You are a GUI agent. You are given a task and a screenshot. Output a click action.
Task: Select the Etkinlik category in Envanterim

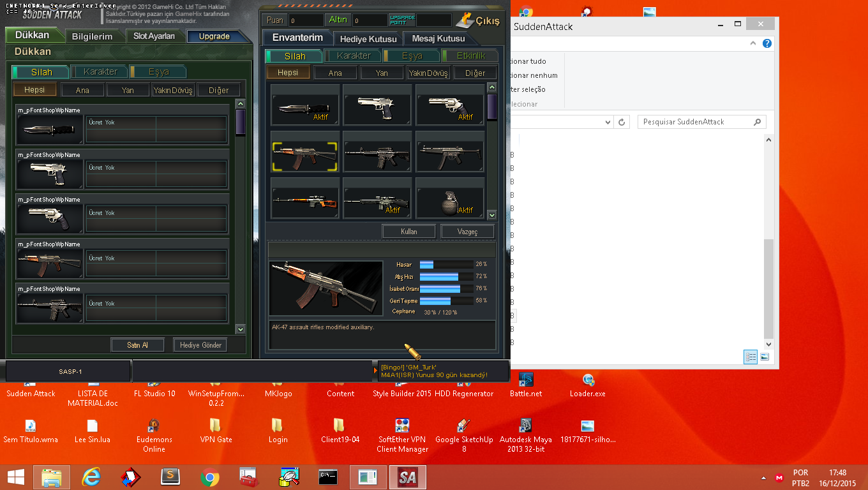(471, 56)
